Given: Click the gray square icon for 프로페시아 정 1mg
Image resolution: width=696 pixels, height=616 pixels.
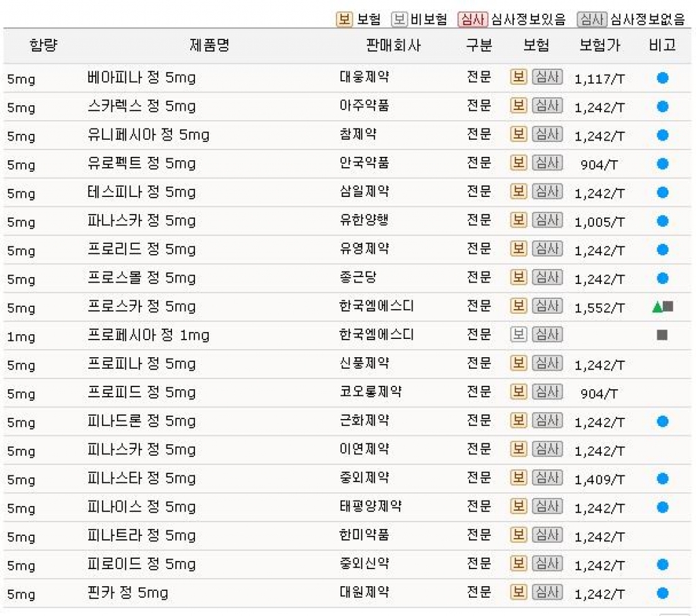Looking at the screenshot, I should coord(662,335).
